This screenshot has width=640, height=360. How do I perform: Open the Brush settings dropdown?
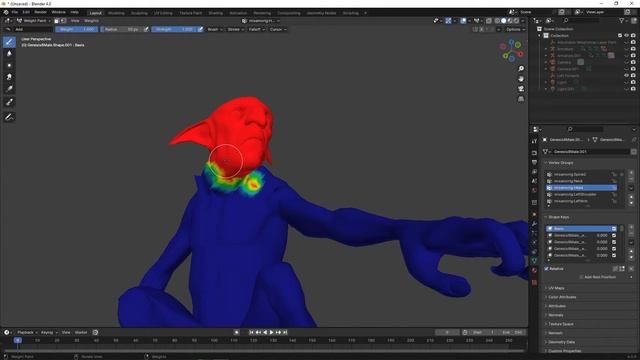click(215, 29)
